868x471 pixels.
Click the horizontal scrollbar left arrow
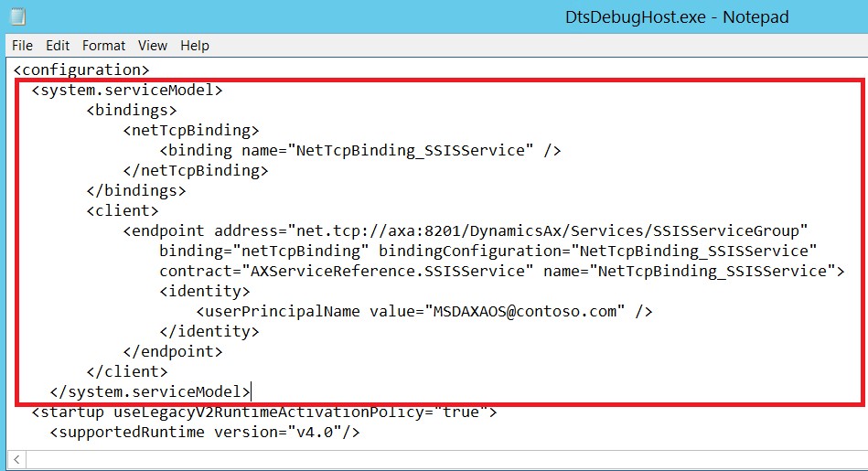17,459
